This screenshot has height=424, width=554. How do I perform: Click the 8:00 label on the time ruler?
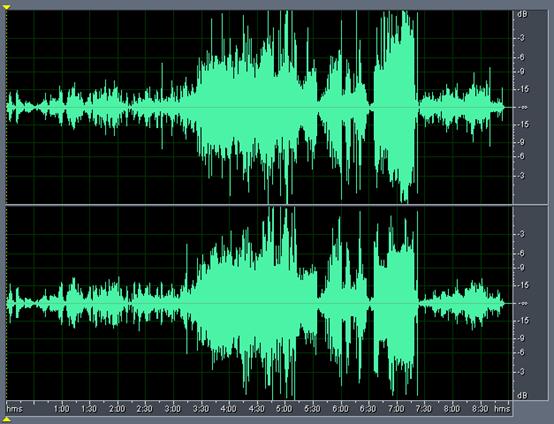click(x=452, y=409)
